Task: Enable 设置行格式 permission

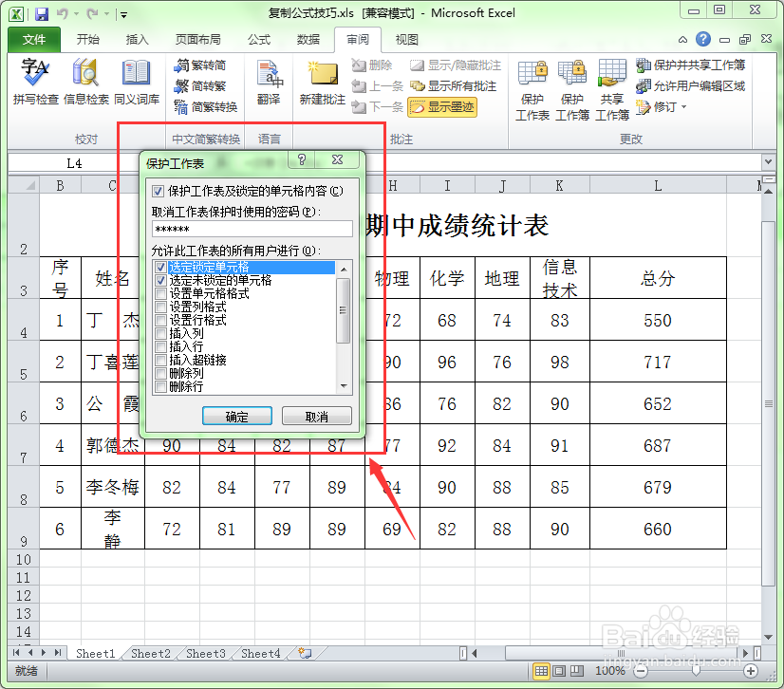Action: click(160, 320)
